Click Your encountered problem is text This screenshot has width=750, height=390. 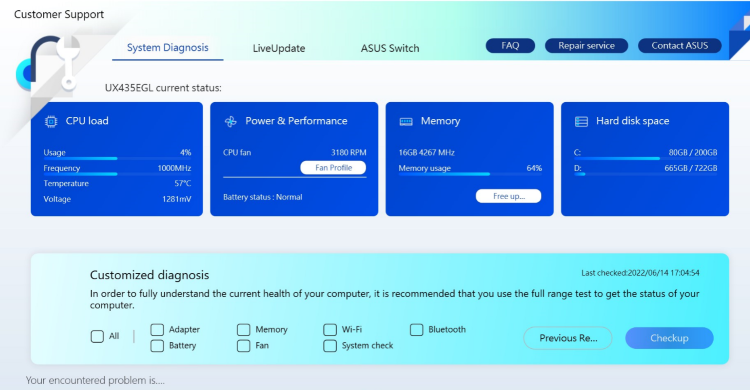coord(95,380)
